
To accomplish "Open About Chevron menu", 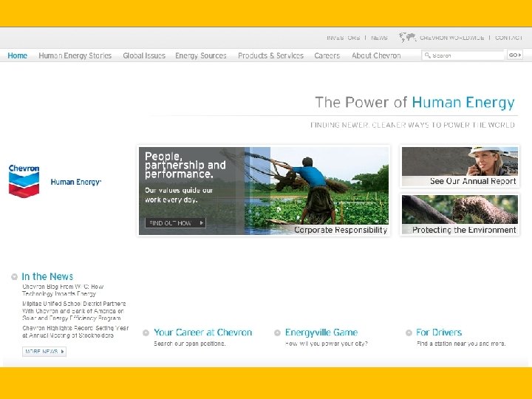I will [x=376, y=55].
